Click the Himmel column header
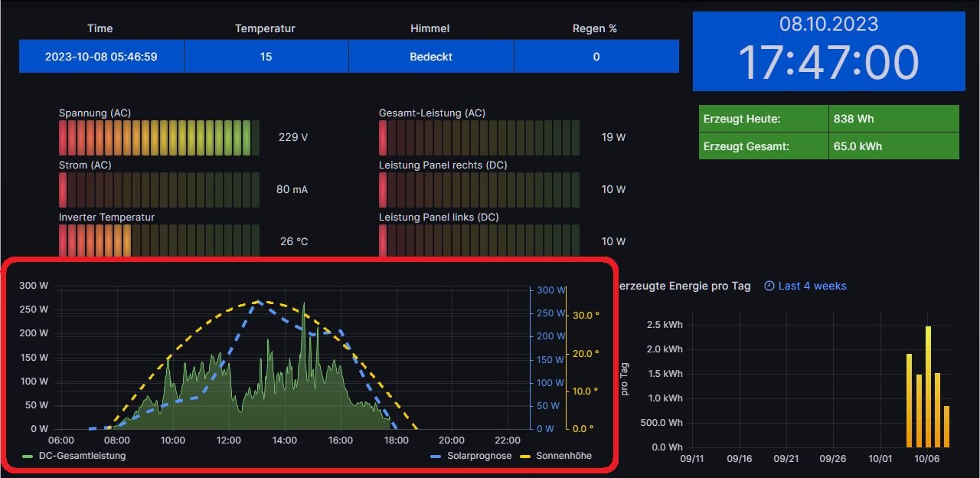Screen dimensions: 980x478 (x=430, y=28)
